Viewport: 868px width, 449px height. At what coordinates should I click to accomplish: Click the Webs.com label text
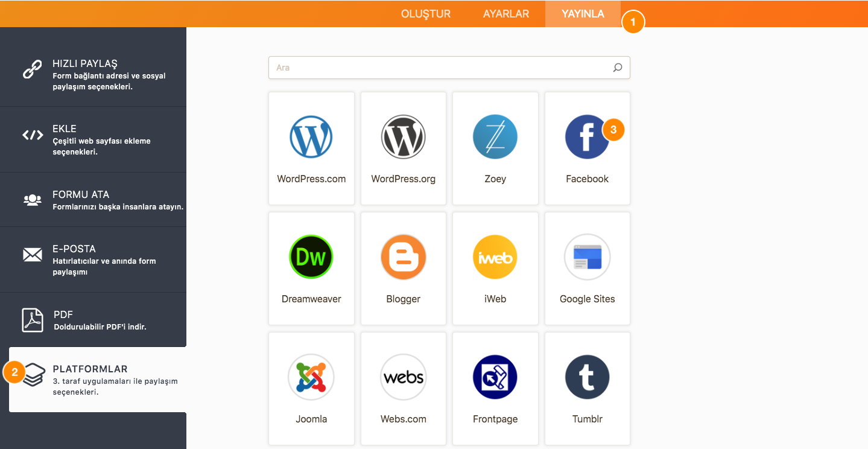click(x=404, y=419)
